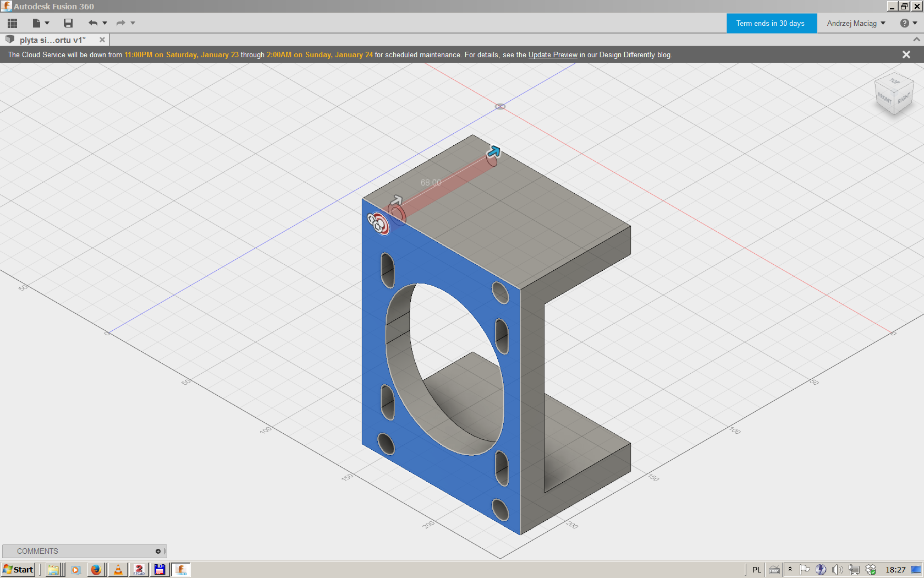Change the PL keyboard language indicator
Image resolution: width=924 pixels, height=578 pixels.
pos(757,570)
